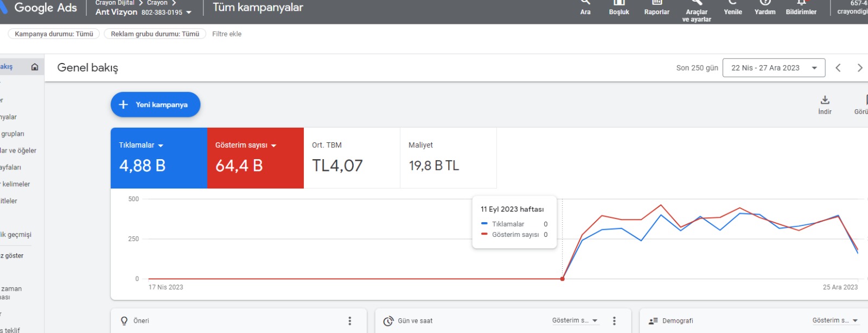868x333 pixels.
Task: Click the Öneri lightbulb icon
Action: (x=124, y=321)
